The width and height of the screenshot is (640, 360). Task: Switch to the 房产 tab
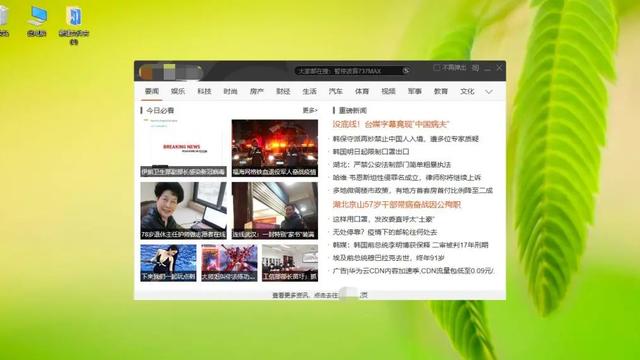pyautogui.click(x=257, y=91)
